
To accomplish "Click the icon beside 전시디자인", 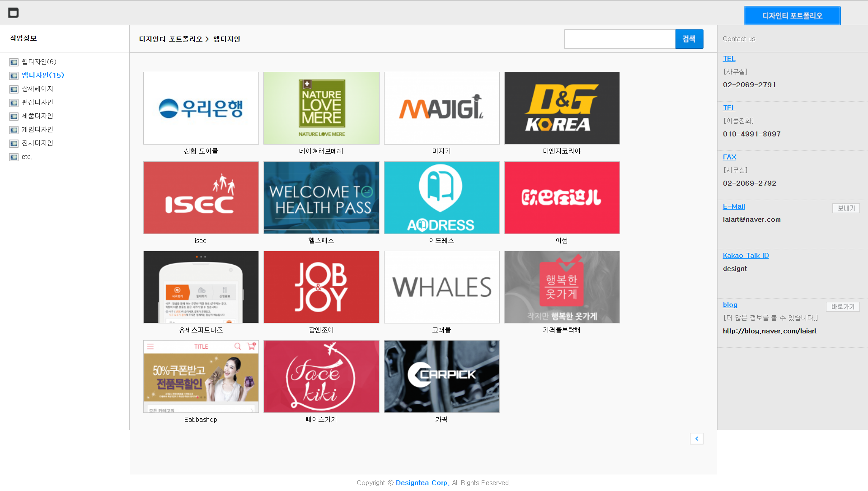I will (x=14, y=143).
